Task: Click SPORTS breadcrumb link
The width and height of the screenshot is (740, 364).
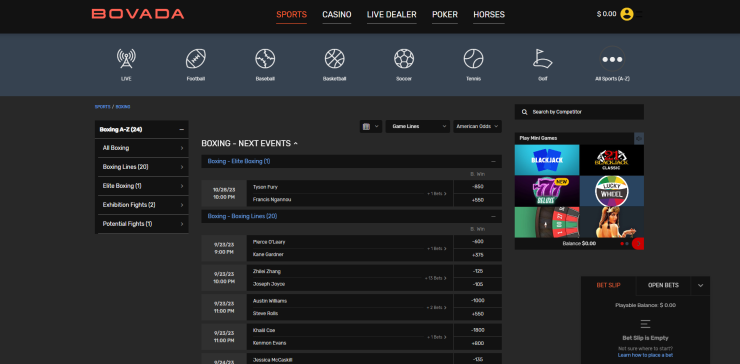Action: (102, 107)
